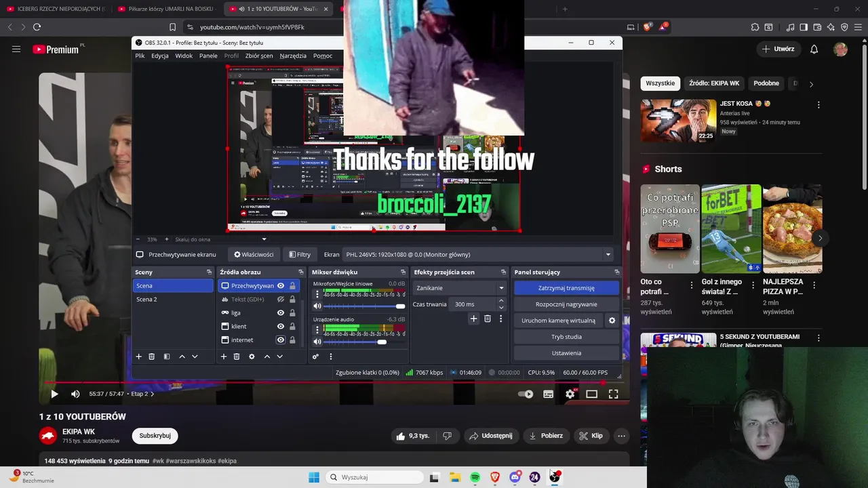Open Windows Start menu

pos(314,477)
